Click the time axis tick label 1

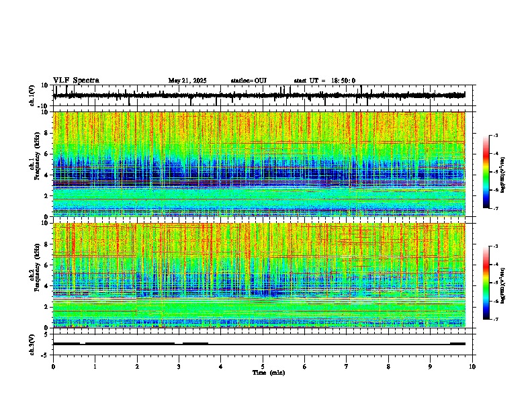coord(95,367)
